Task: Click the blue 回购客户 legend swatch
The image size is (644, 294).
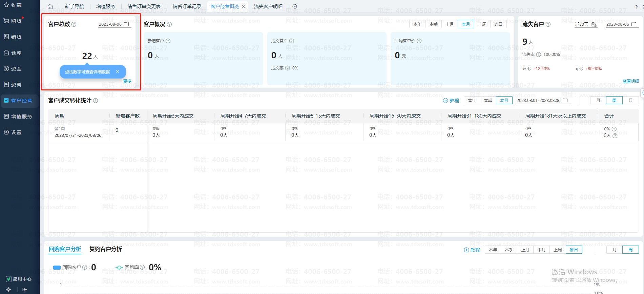Action: [x=57, y=268]
